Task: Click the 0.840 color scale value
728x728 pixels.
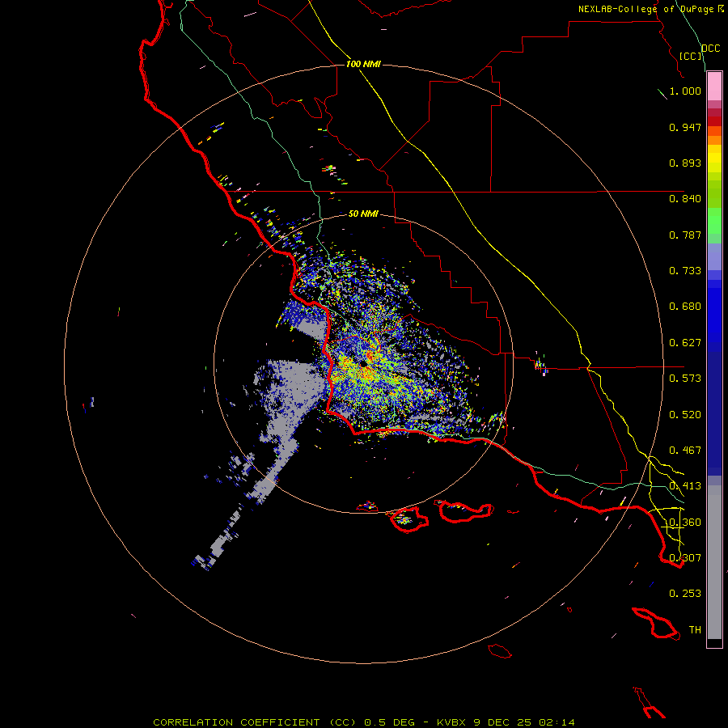Action: pyautogui.click(x=685, y=199)
